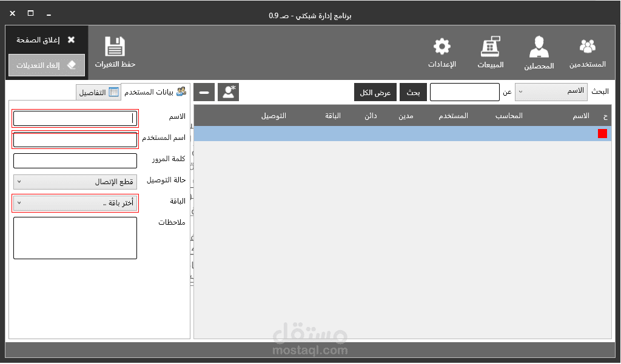Add a new user with the person-star icon
This screenshot has width=621, height=364.
pos(228,91)
